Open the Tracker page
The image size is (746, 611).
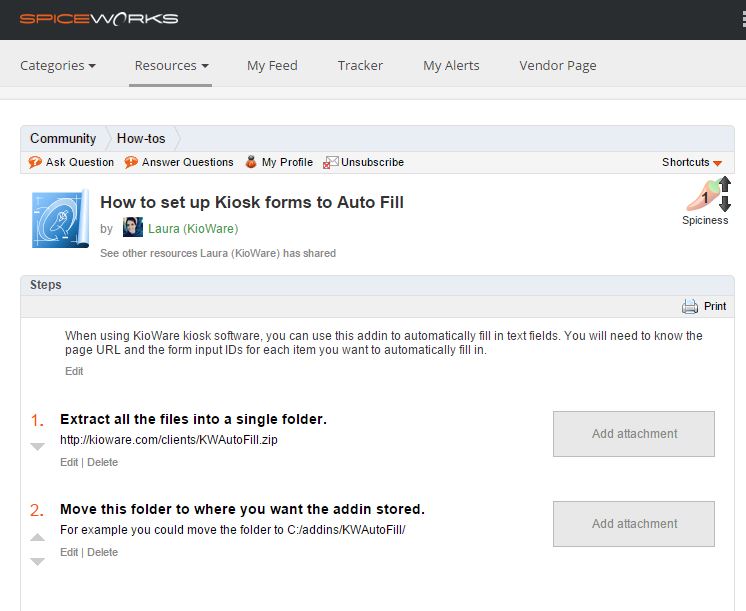[x=360, y=65]
